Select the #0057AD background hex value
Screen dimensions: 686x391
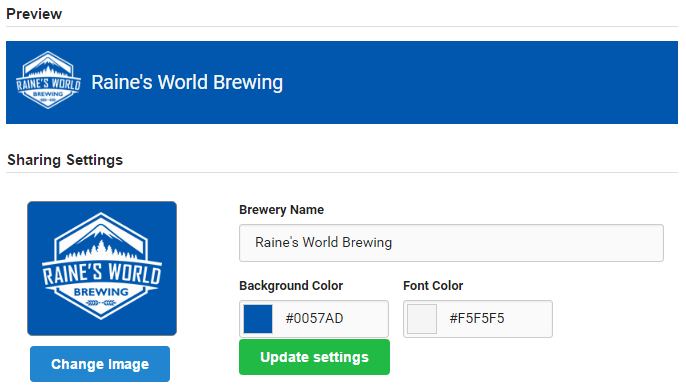click(x=314, y=318)
